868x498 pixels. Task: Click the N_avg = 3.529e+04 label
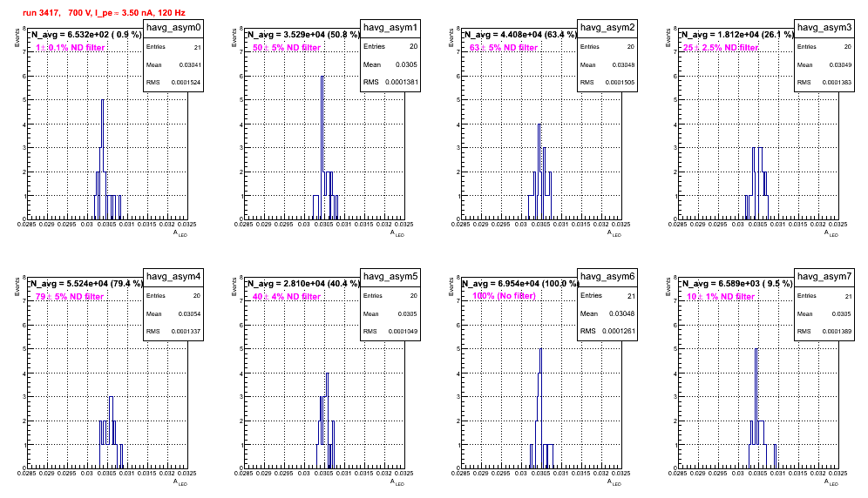[303, 35]
